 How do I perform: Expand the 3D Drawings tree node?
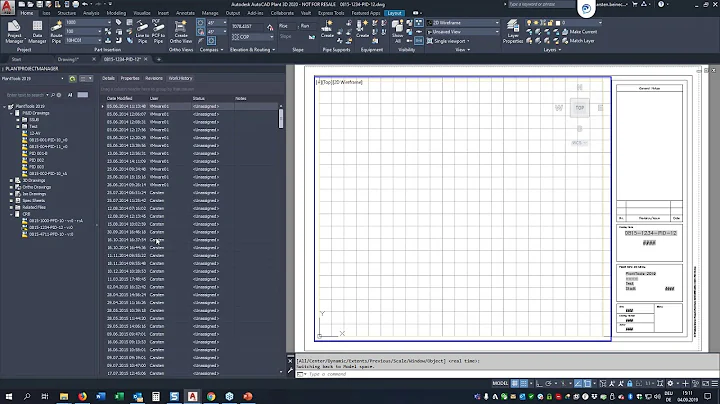click(11, 180)
